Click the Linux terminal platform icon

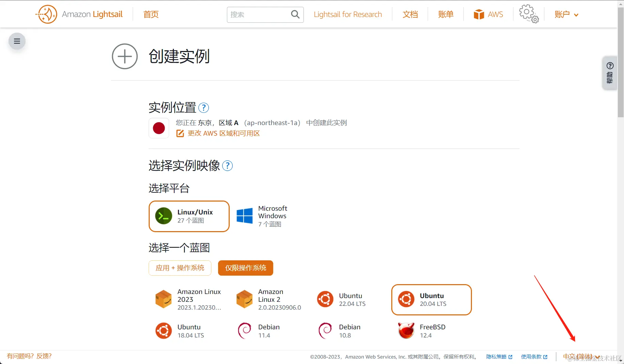click(164, 216)
